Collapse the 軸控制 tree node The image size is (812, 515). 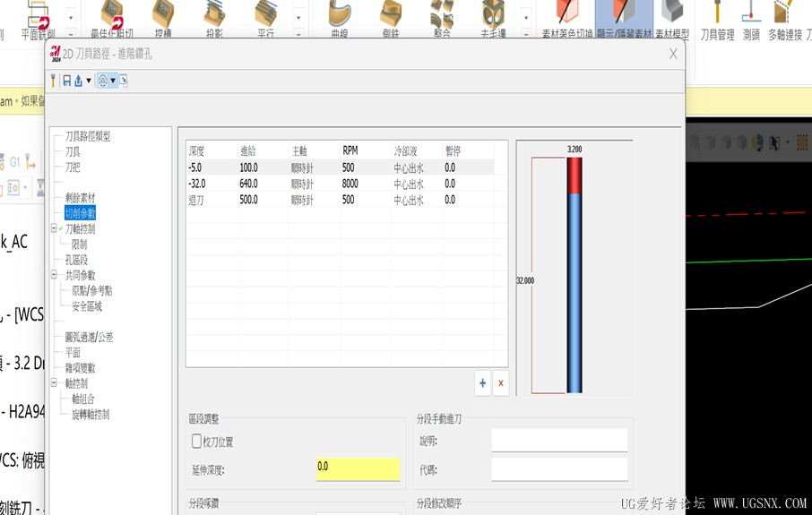click(54, 383)
